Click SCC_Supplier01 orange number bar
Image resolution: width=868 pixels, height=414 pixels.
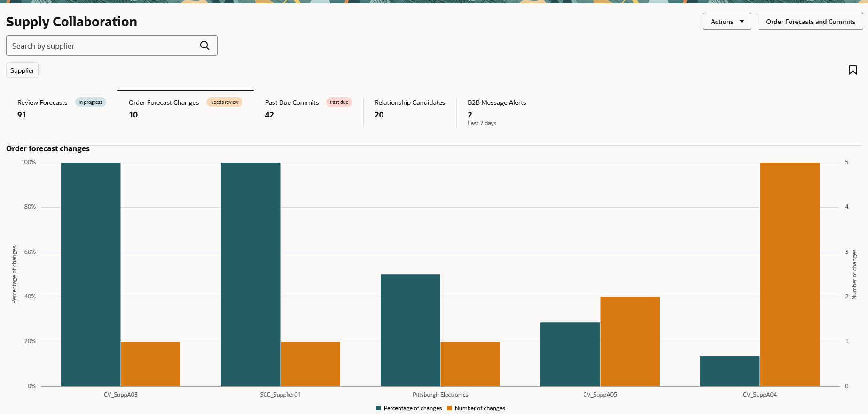pos(311,364)
